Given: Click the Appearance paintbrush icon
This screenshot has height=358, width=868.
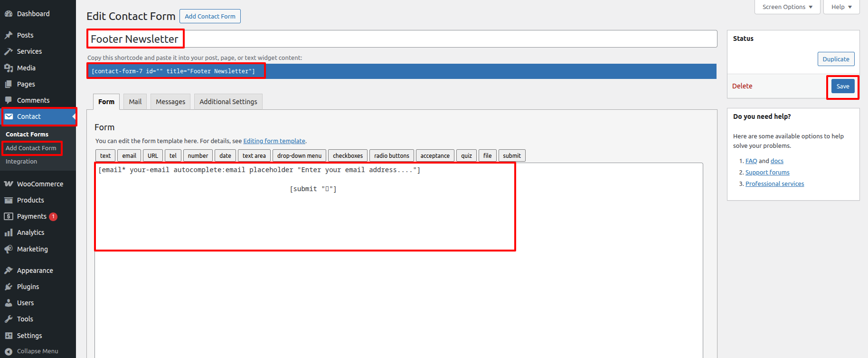Looking at the screenshot, I should click(9, 271).
